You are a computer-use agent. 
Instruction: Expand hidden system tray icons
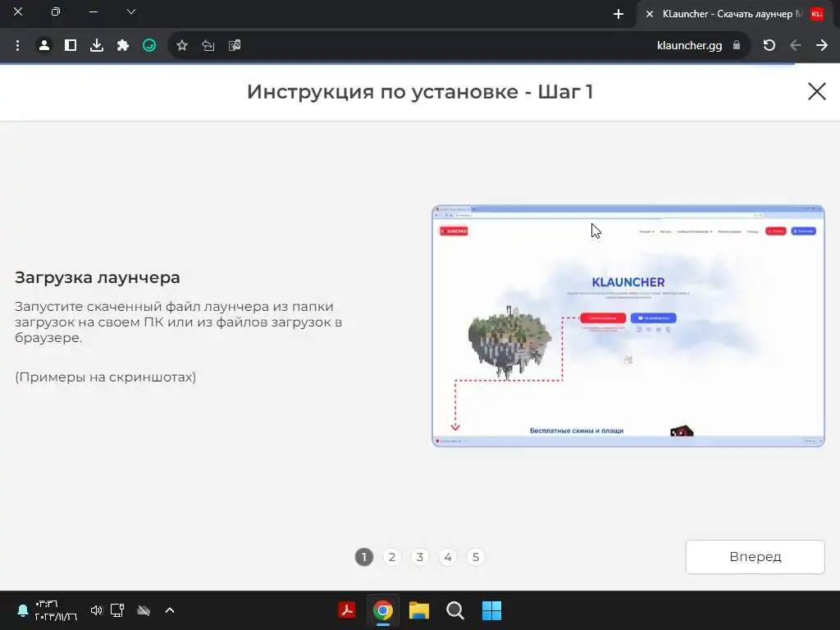pyautogui.click(x=170, y=610)
